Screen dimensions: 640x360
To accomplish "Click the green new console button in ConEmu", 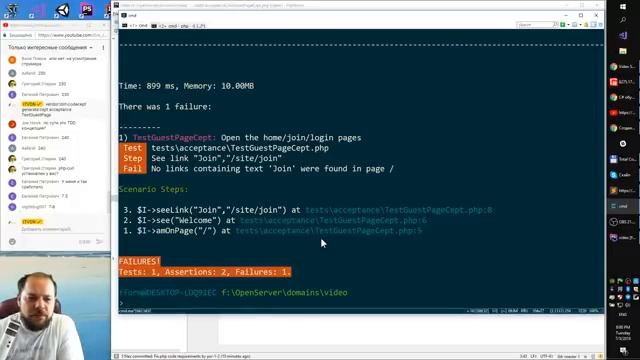I will (x=563, y=25).
